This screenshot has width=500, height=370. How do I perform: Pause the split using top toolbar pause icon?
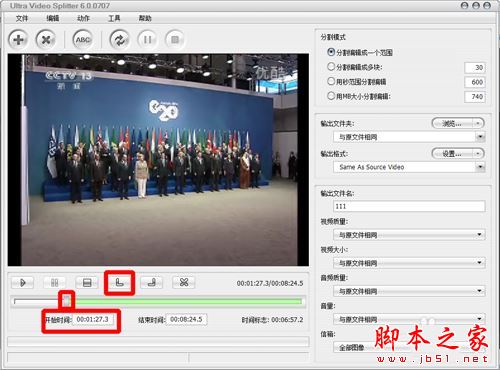[x=147, y=40]
